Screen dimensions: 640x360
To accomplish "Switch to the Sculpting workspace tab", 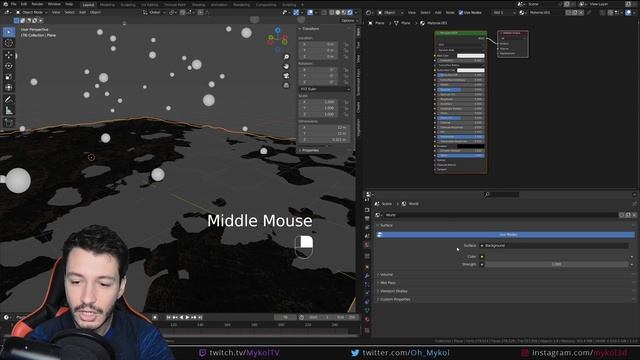I will (128, 5).
